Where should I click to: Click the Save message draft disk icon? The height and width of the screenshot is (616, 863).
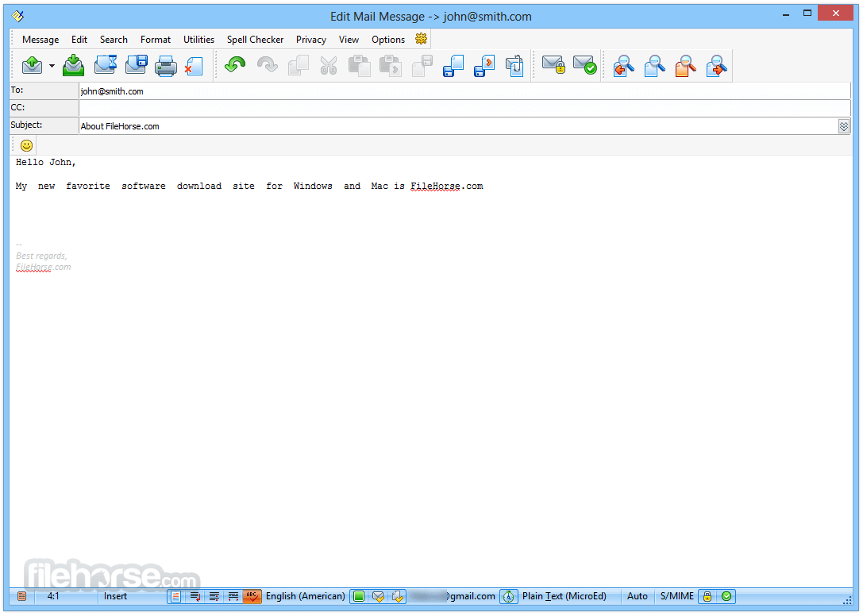coord(136,65)
